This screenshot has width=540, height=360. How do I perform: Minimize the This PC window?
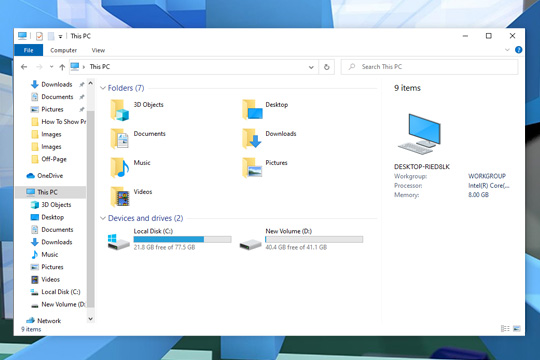465,36
